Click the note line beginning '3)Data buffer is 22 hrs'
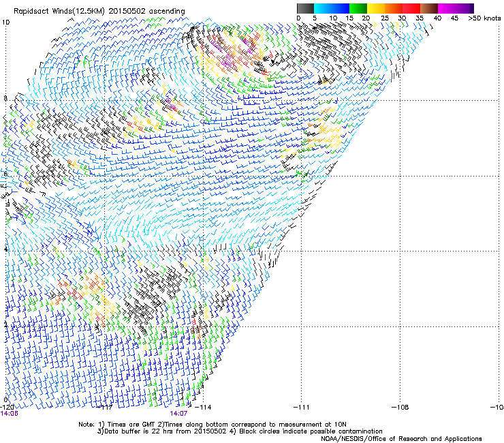 (240, 431)
